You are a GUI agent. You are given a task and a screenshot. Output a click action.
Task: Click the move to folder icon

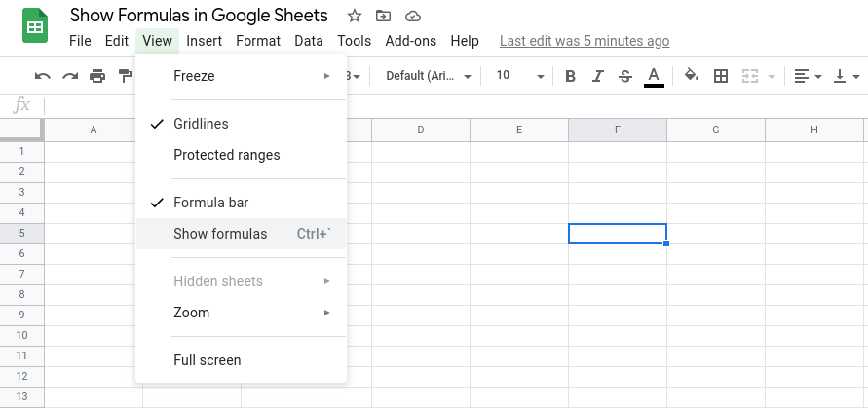(383, 16)
